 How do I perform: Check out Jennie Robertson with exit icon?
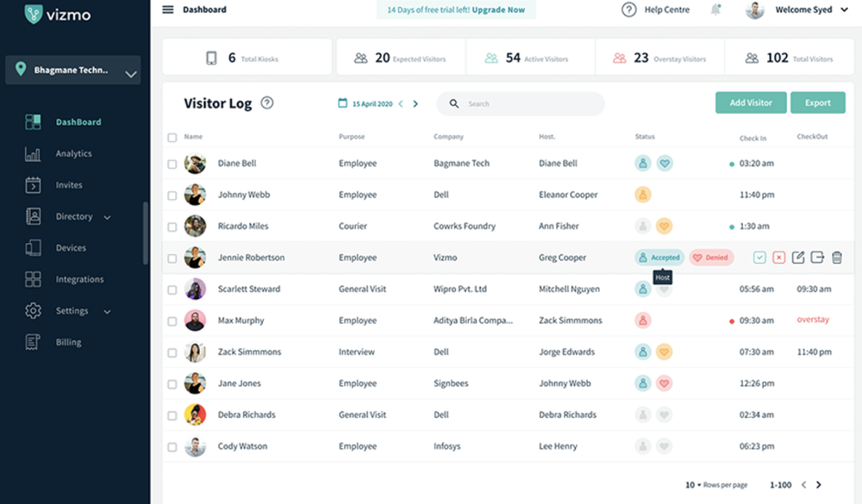tap(817, 258)
